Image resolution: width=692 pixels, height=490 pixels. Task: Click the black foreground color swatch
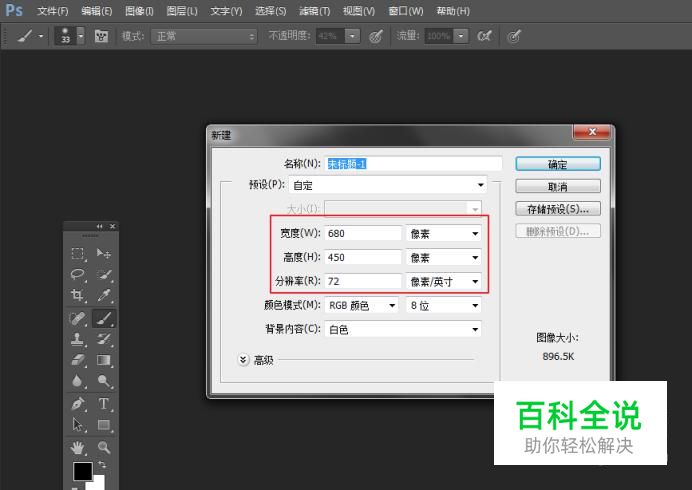pos(82,471)
